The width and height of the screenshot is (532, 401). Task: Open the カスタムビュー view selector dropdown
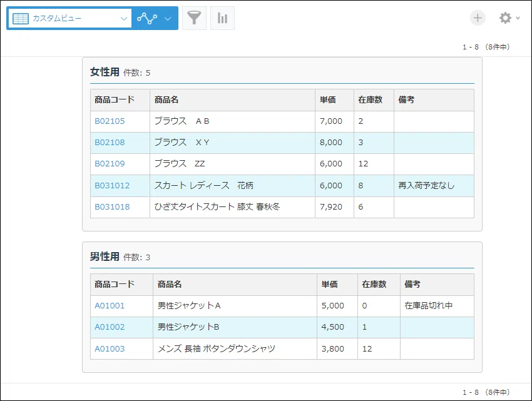[x=69, y=18]
